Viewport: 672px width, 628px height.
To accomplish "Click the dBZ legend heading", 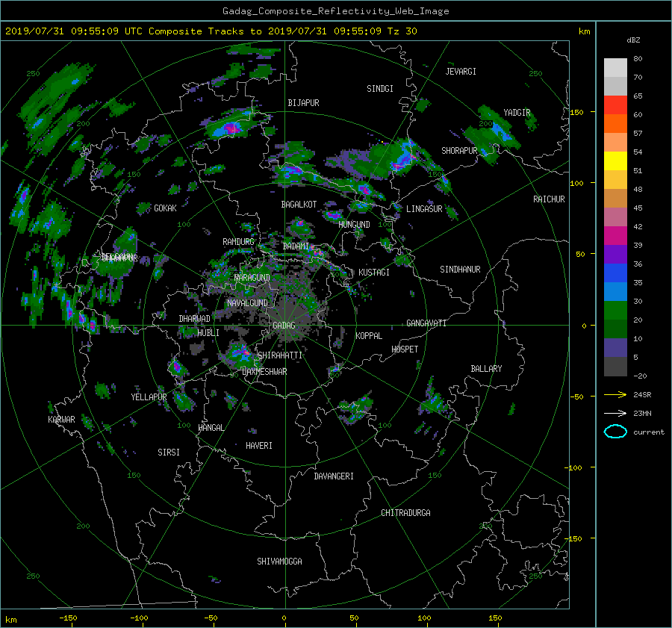I will tap(633, 40).
